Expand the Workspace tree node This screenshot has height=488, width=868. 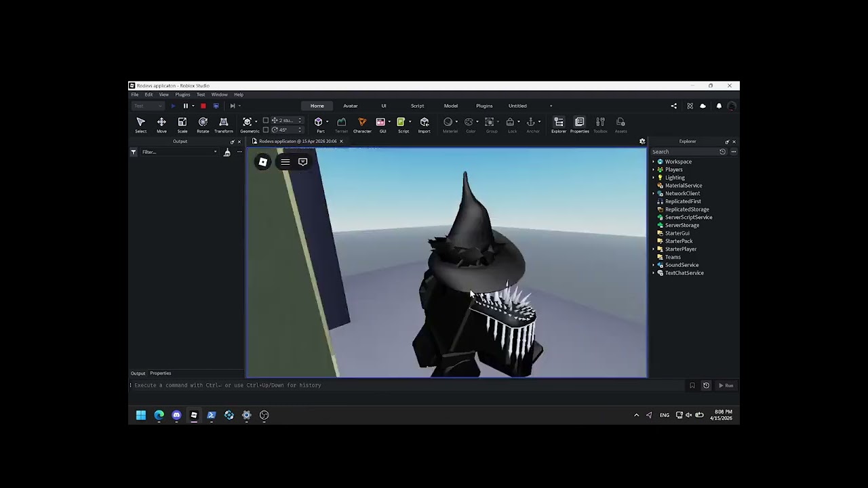click(654, 162)
